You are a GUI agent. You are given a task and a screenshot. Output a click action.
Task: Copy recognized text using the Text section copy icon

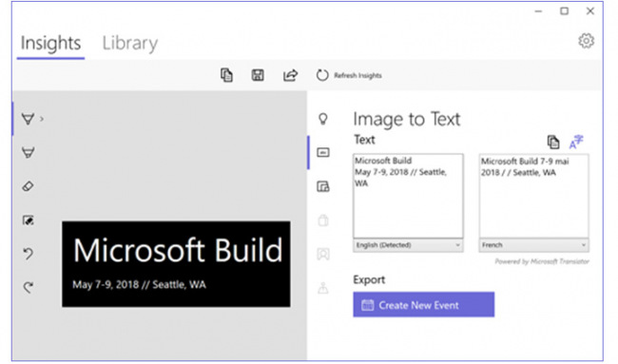(x=553, y=142)
